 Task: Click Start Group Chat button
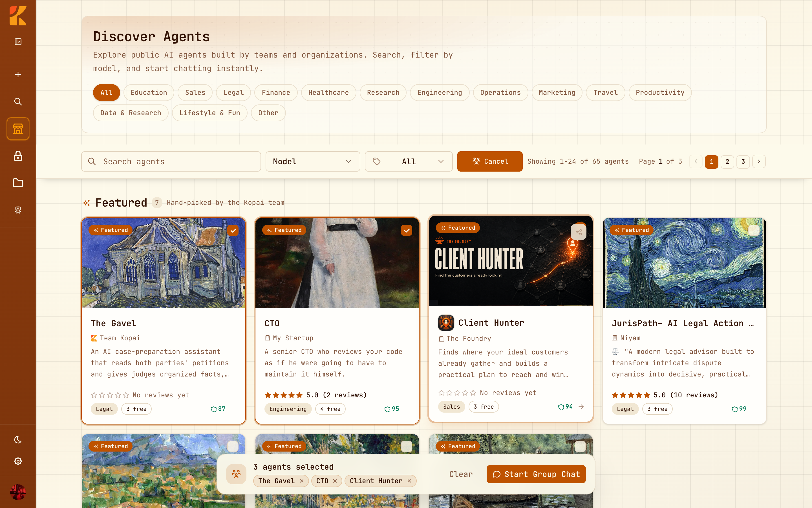point(536,474)
